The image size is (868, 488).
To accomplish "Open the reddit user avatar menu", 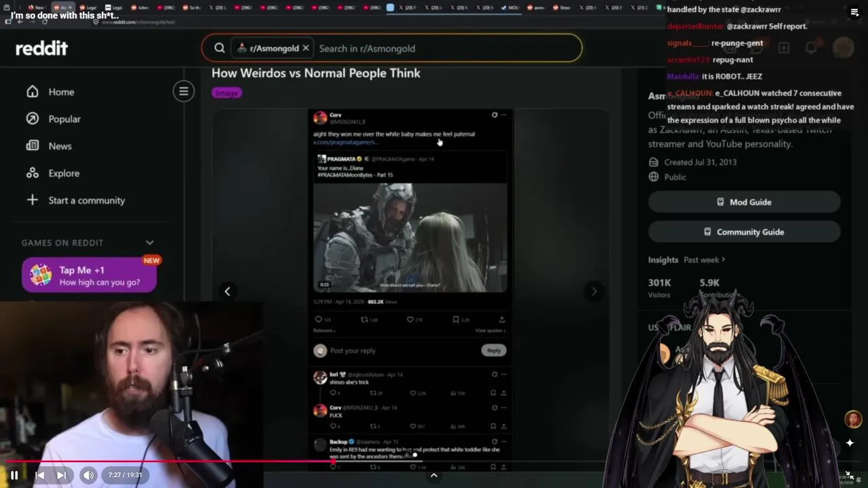I will [843, 48].
